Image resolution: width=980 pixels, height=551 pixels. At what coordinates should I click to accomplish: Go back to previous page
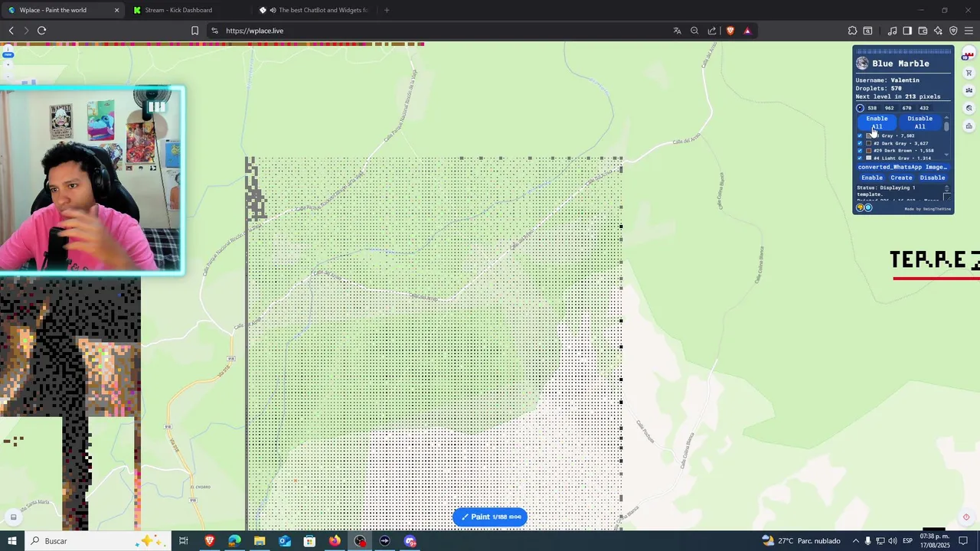(11, 31)
